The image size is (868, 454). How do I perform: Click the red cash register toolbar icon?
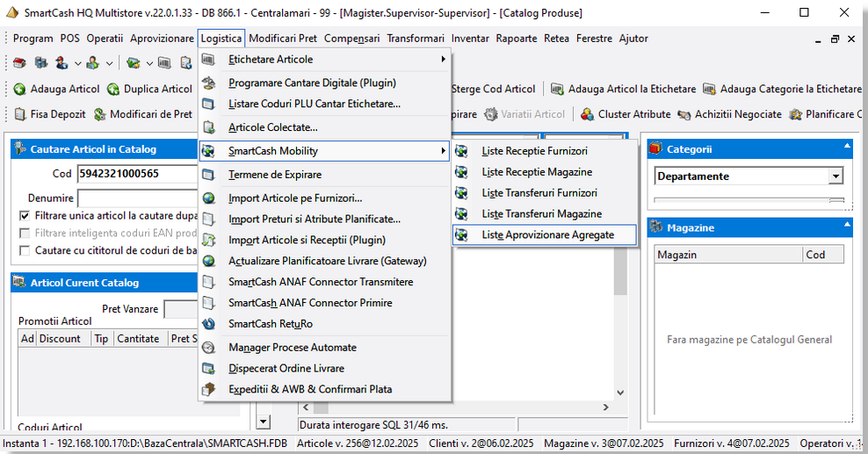(20, 63)
